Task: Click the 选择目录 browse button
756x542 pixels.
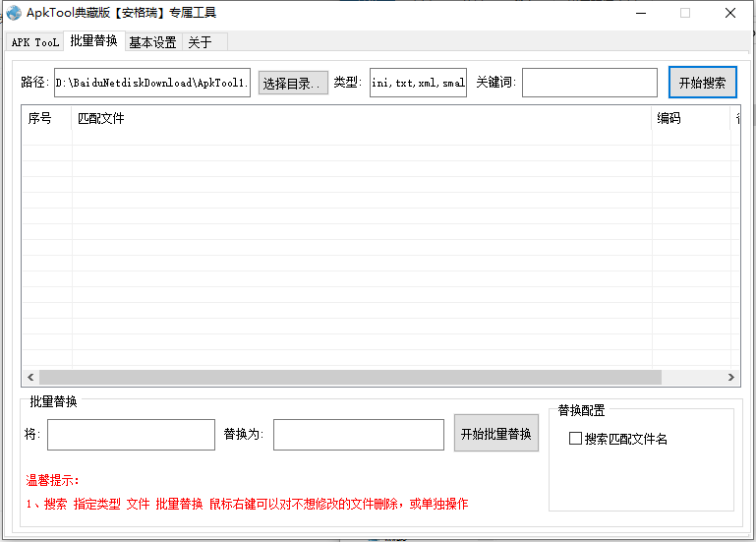Action: [293, 83]
